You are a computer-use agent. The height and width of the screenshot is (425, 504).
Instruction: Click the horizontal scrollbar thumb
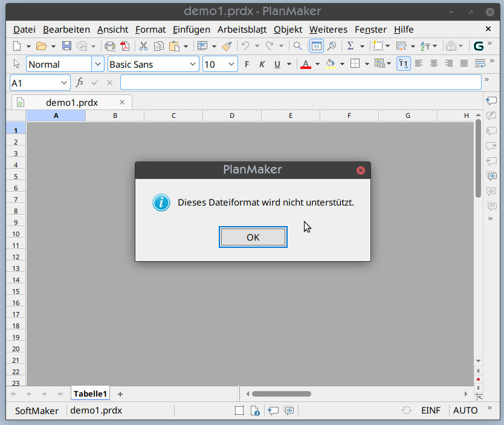click(x=282, y=394)
